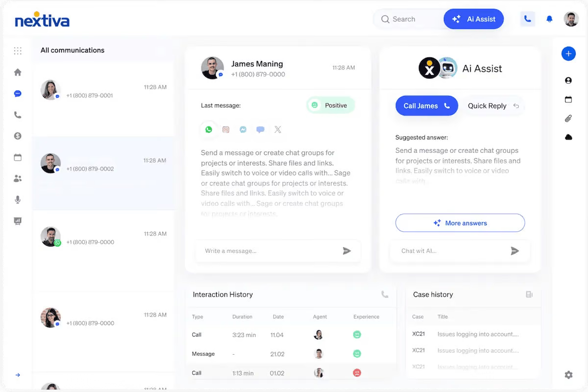Open the microphone sidebar icon
Screen dimensions: 588x392
coord(18,200)
